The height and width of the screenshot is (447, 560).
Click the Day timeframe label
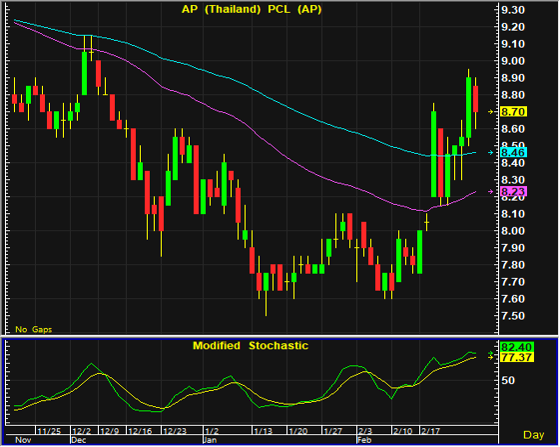coord(533,435)
